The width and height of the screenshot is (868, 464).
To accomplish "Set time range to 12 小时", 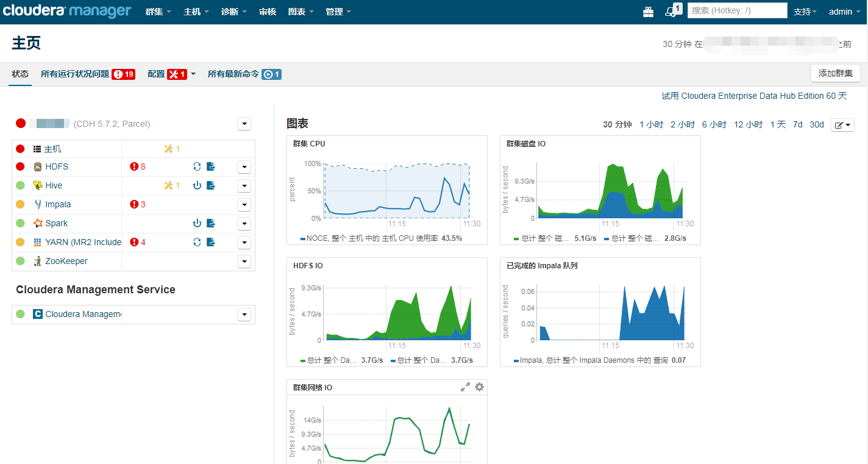I will [748, 124].
